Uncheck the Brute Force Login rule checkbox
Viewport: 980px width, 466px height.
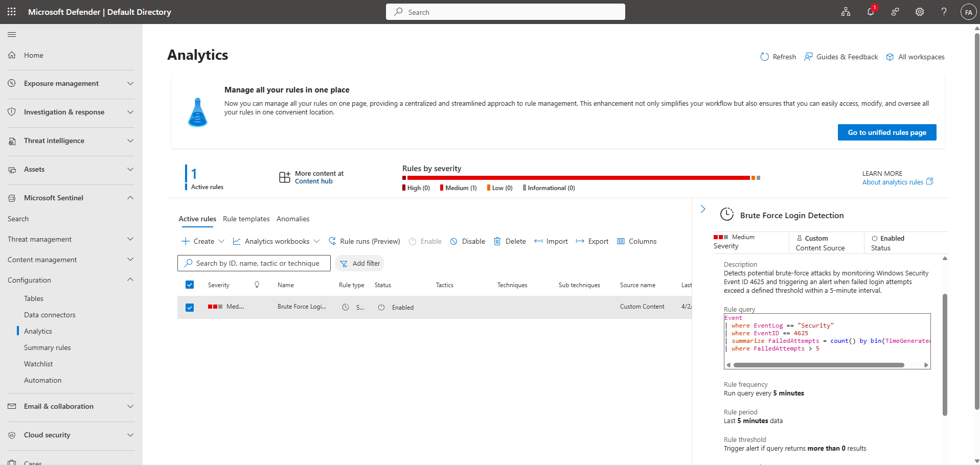pos(190,308)
